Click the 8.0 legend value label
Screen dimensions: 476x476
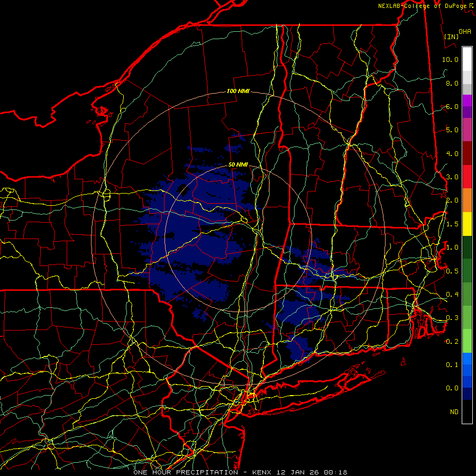[x=452, y=83]
